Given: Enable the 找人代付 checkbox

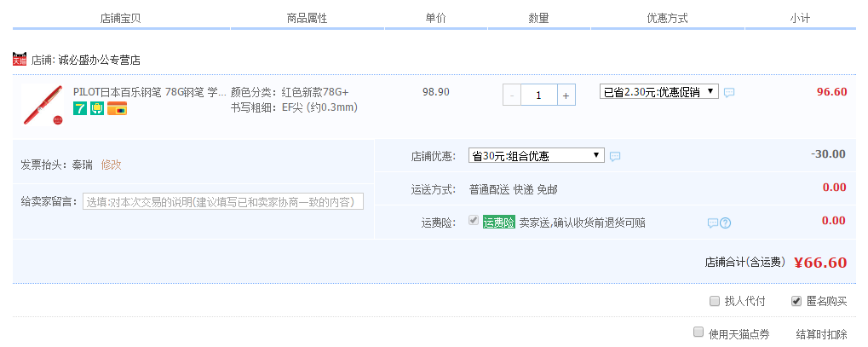Looking at the screenshot, I should (715, 302).
